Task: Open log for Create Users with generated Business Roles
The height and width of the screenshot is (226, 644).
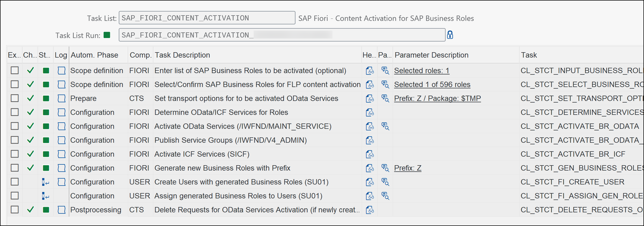Action: 61,182
